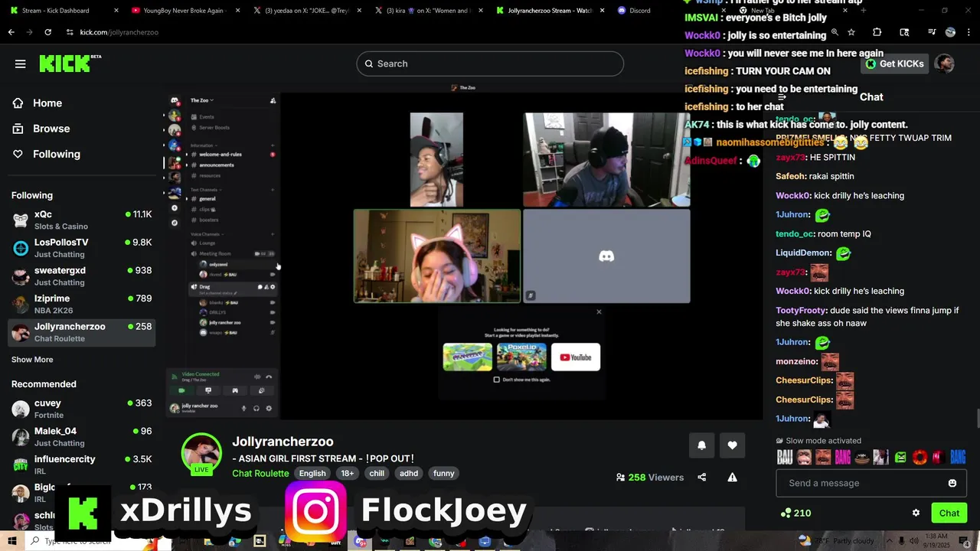Image resolution: width=980 pixels, height=551 pixels.
Task: Open the Chat Roulette category link
Action: pos(260,473)
